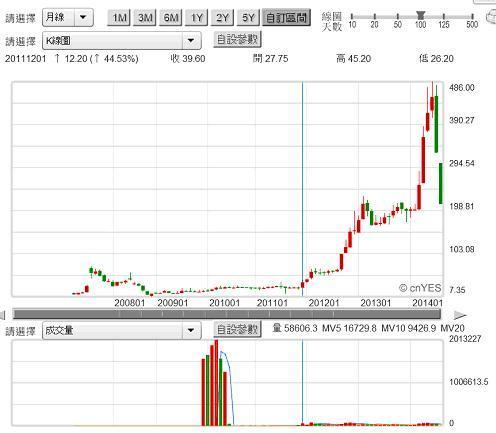Click the left arrow of the timeline scrollbar

click(3, 315)
